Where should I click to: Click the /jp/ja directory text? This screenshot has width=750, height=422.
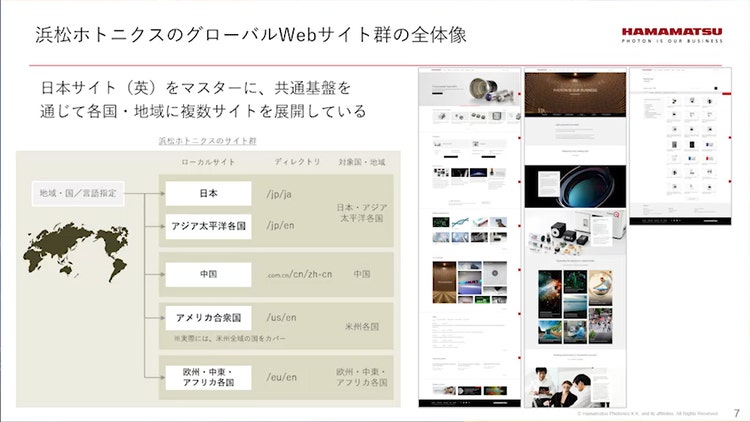[279, 194]
